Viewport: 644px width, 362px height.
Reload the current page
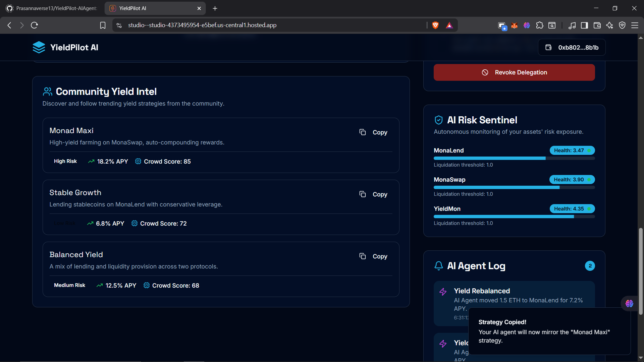point(34,25)
